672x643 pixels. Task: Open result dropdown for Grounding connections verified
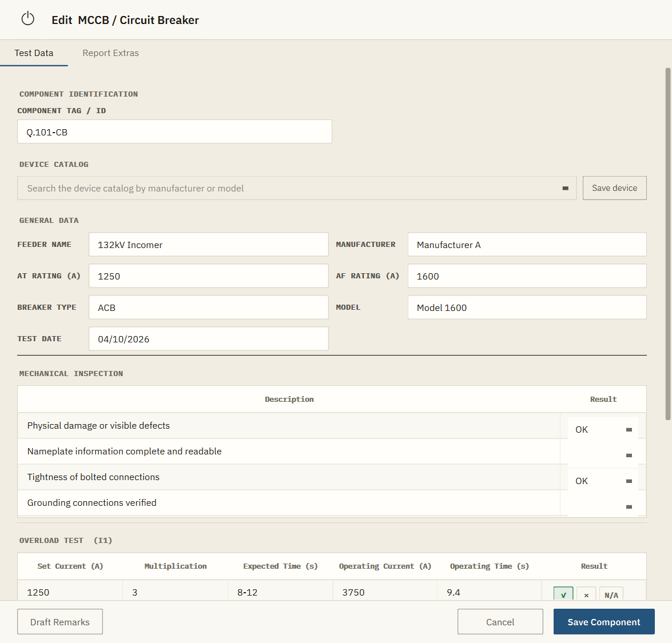[603, 506]
